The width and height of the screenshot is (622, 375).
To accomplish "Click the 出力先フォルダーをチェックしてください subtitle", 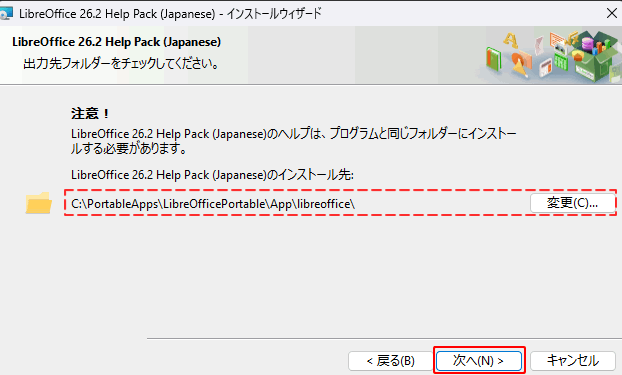I will pos(121,63).
